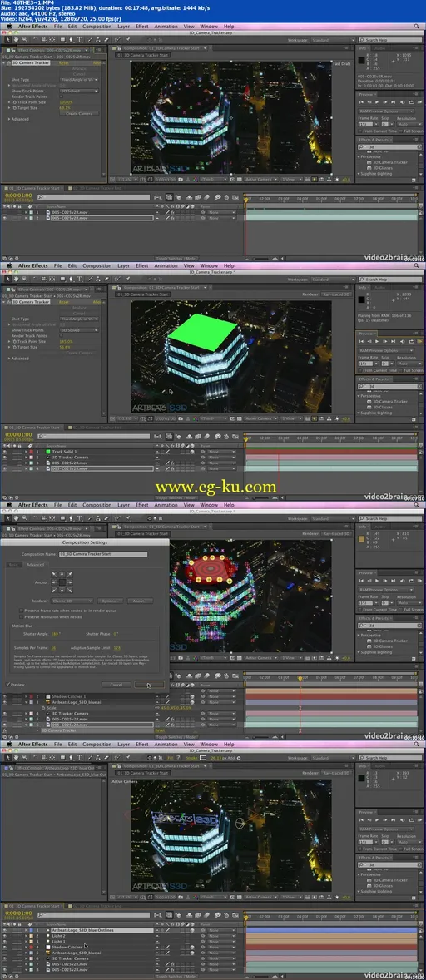Click the Play button in the top frame Preview panel
The image size is (426, 980).
[377, 101]
